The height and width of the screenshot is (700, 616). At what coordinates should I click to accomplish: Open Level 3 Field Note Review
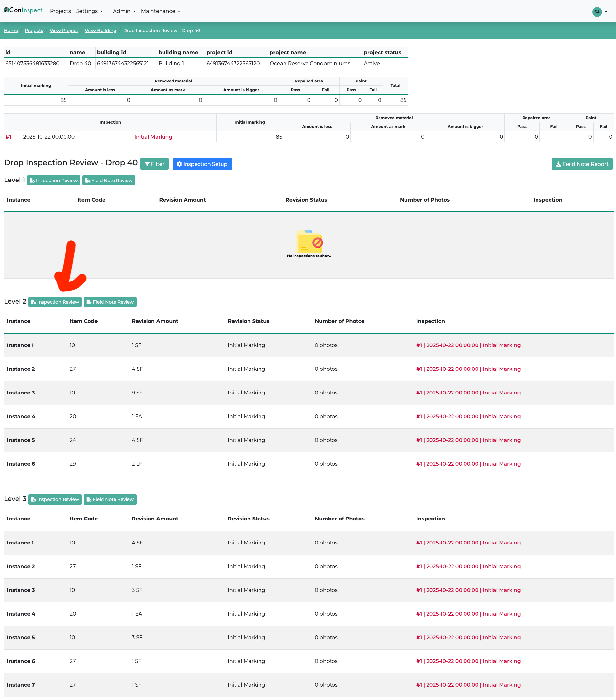[110, 499]
